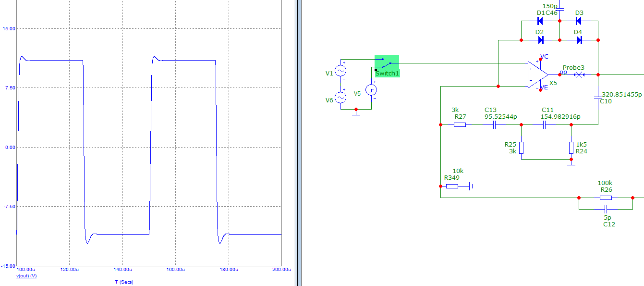The image size is (644, 286).
Task: Select the 100k resistor R26
Action: tap(606, 198)
